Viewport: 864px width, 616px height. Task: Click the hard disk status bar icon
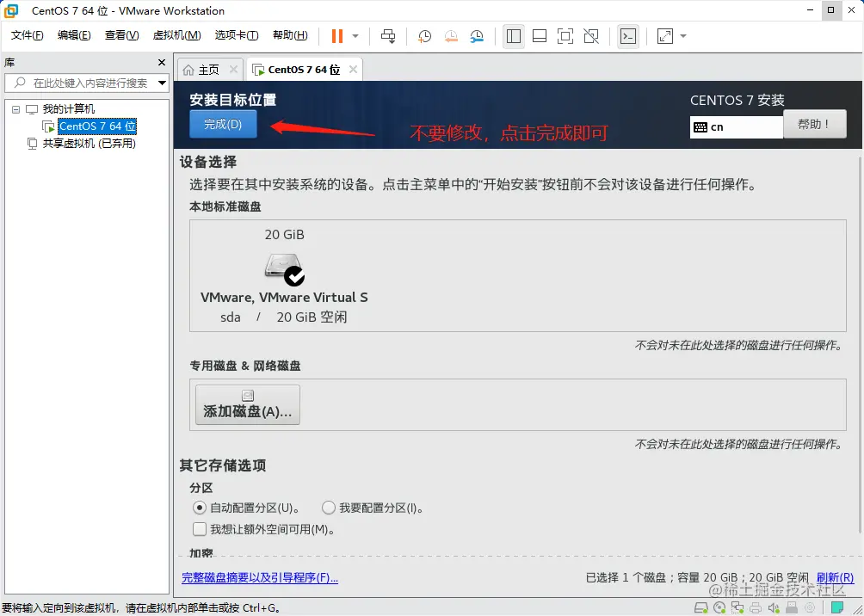[x=700, y=607]
